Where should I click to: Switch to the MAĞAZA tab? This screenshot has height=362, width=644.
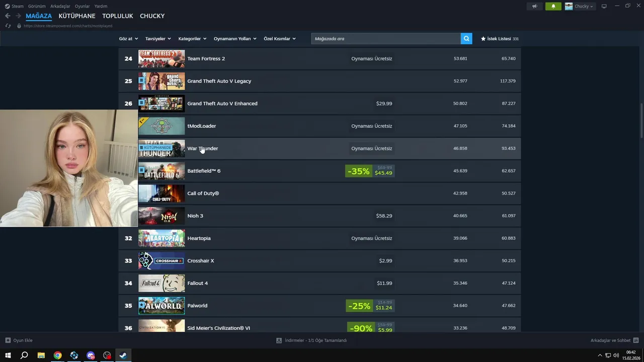point(39,16)
